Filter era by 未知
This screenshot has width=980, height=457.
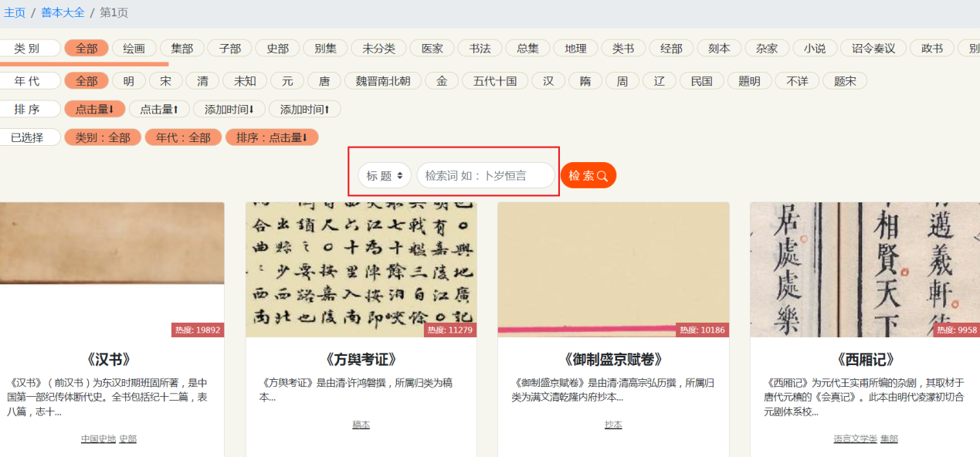click(246, 80)
